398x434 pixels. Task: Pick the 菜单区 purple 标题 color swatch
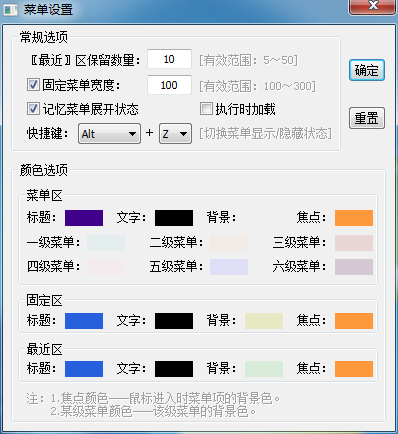(x=84, y=218)
